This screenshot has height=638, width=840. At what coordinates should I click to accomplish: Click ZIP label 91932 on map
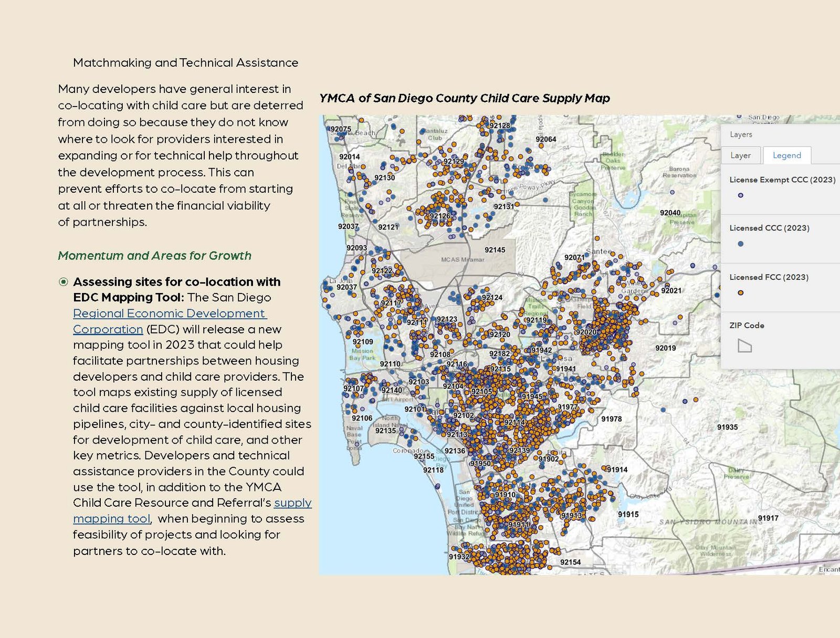click(459, 557)
